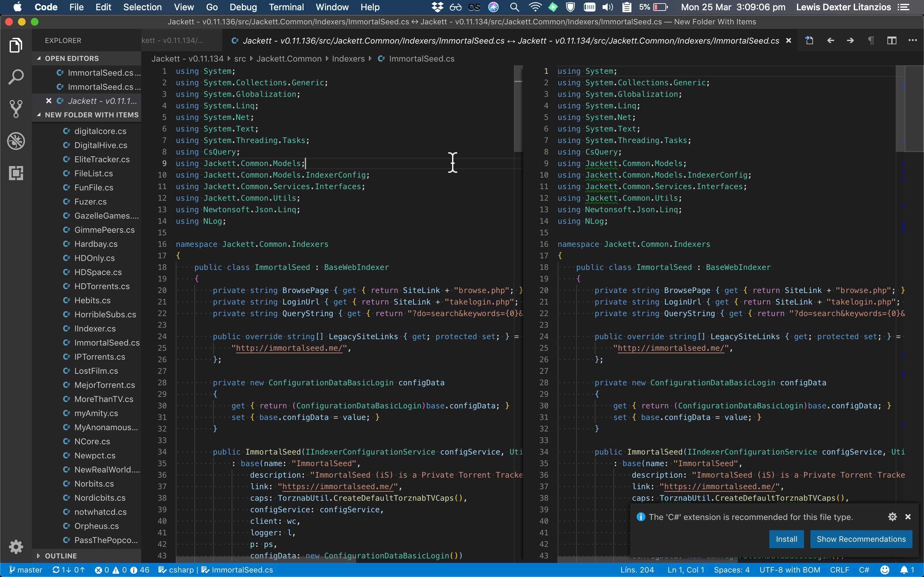Open the editor's More Actions menu
Image resolution: width=924 pixels, height=577 pixels.
pyautogui.click(x=913, y=40)
